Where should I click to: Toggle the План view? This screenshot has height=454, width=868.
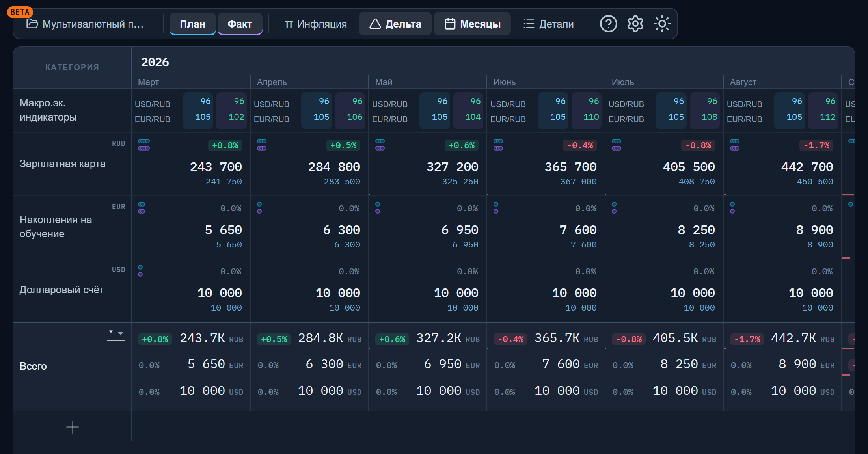click(x=192, y=24)
